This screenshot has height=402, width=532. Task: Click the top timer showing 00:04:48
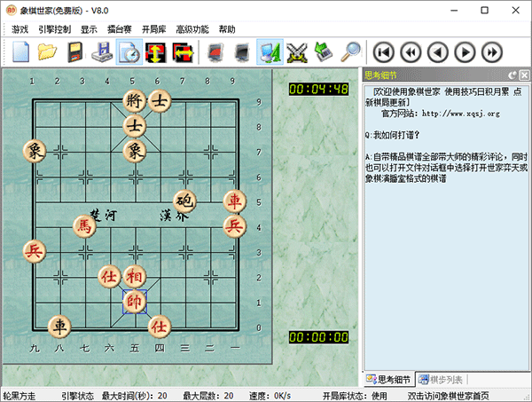[x=318, y=90]
